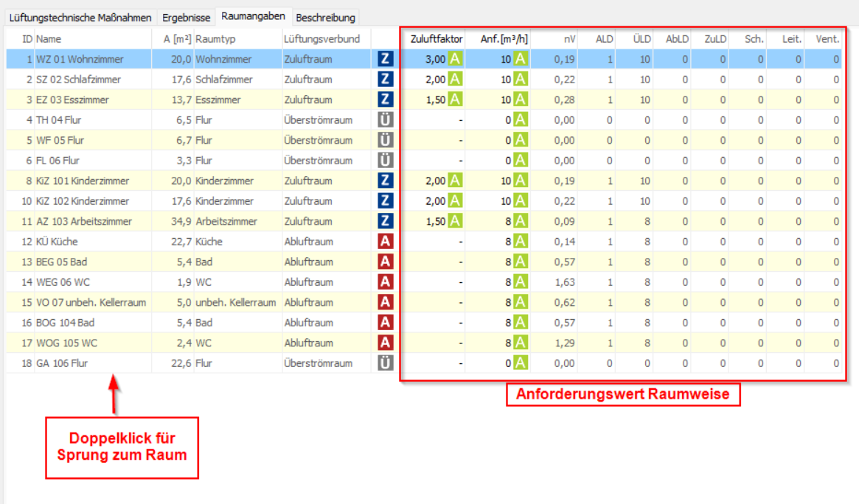Click green A beside Zuluftfaktor in EZ 03 Esszimmer row
This screenshot has width=859, height=504.
pos(455,99)
